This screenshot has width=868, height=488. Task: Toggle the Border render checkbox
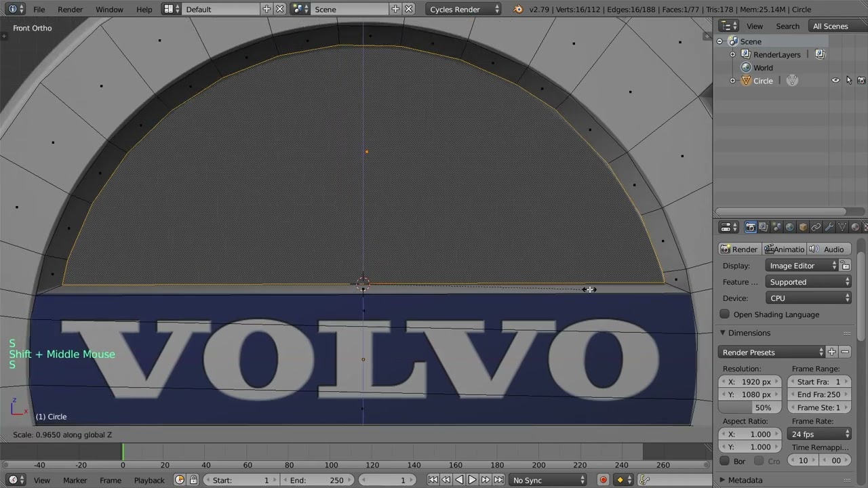point(725,461)
